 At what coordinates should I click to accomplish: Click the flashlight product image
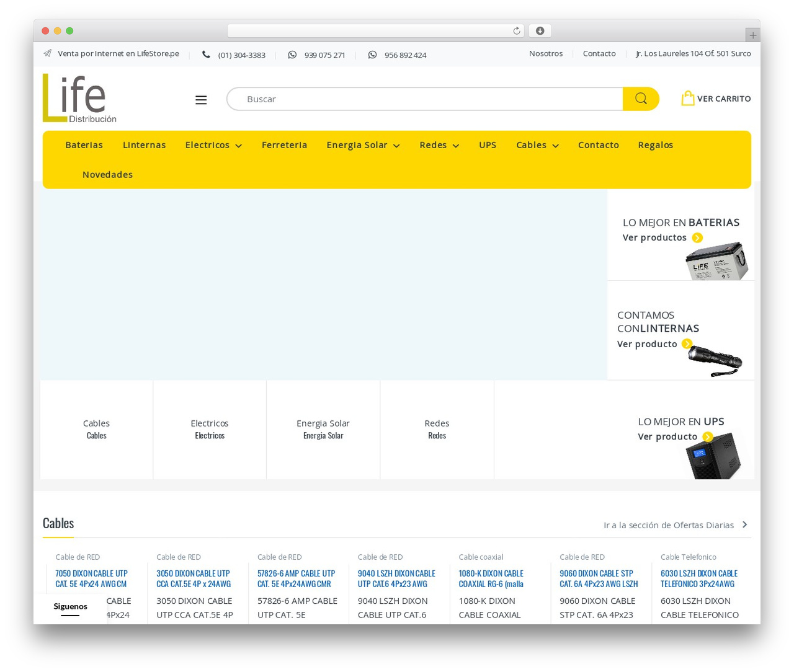(715, 360)
